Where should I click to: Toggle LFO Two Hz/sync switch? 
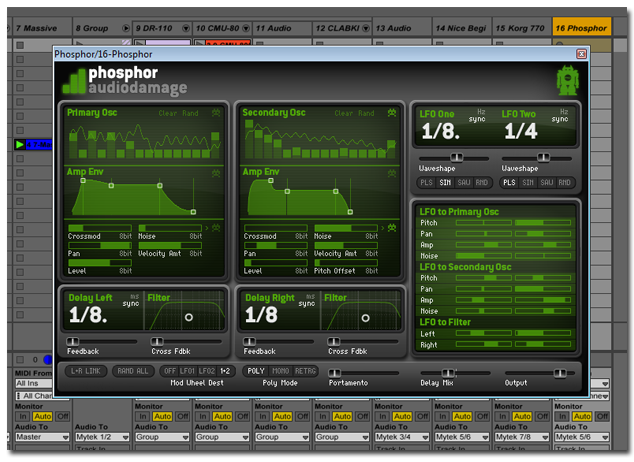(560, 116)
